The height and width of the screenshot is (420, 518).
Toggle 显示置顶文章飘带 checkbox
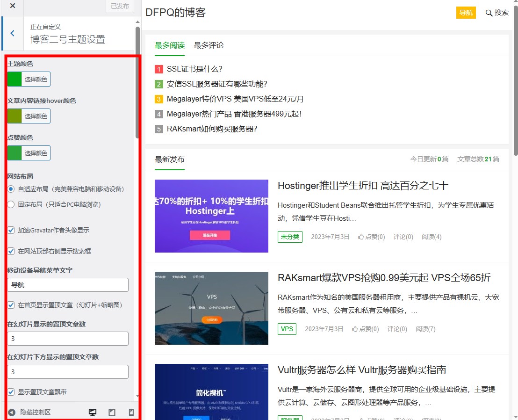pyautogui.click(x=11, y=392)
